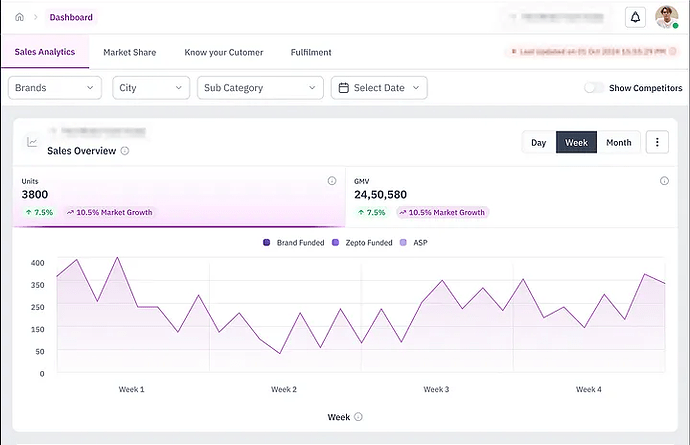Toggle the Zepto Funded legend series
Image resolution: width=690 pixels, height=445 pixels.
coord(362,243)
